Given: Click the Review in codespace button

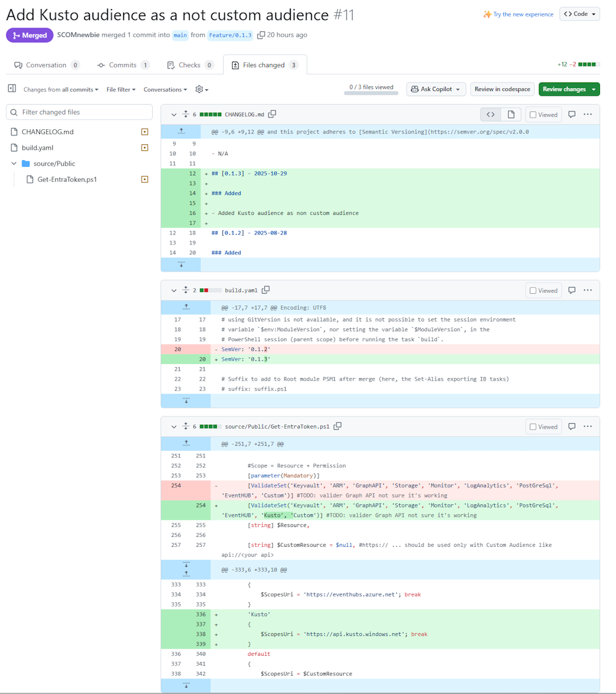Looking at the screenshot, I should [502, 89].
